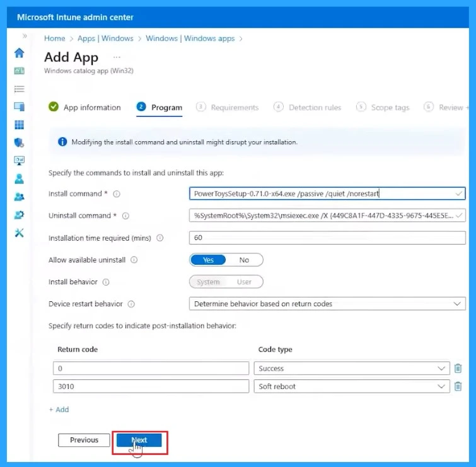Click Installation time required field
The image size is (476, 467).
pyautogui.click(x=327, y=238)
